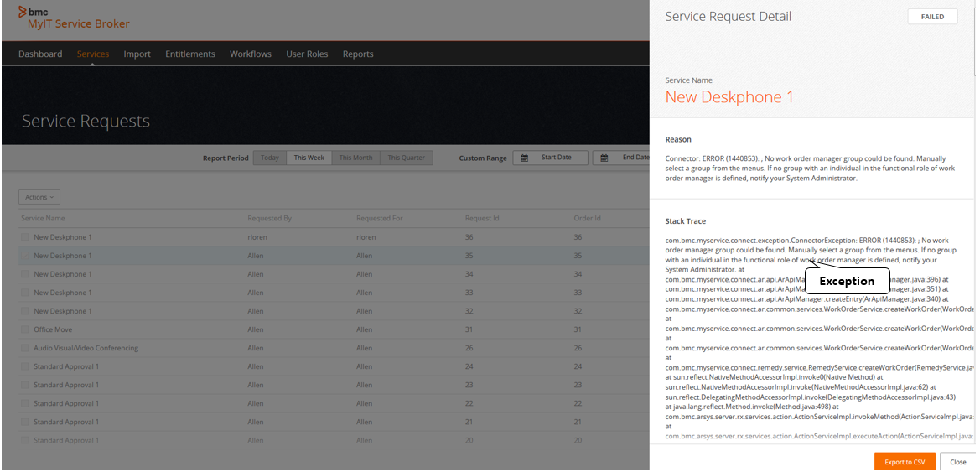Screen dimensions: 980x472
Task: Check the New Deskphone 1 row with Request Id 36
Action: click(25, 237)
